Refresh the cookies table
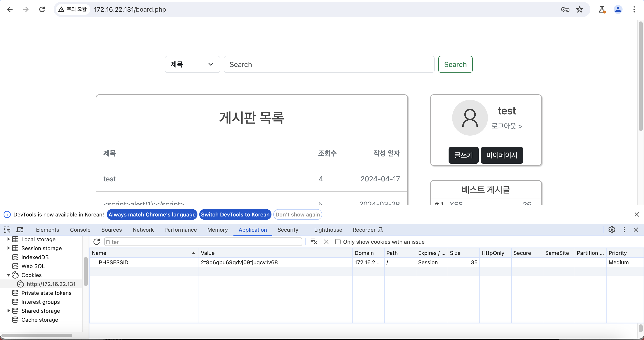The width and height of the screenshot is (644, 340). coord(97,241)
